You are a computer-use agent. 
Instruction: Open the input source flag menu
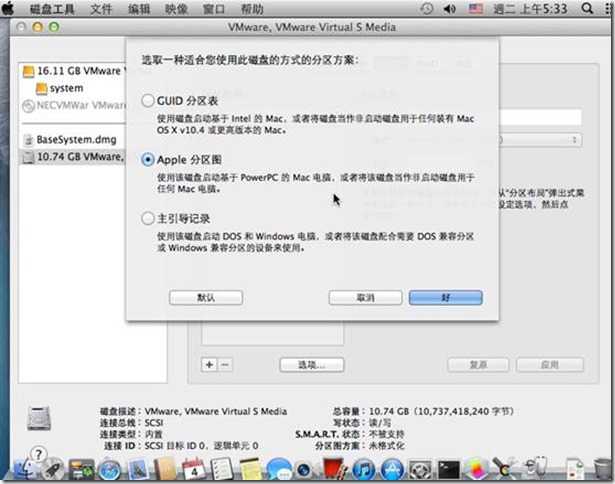475,8
